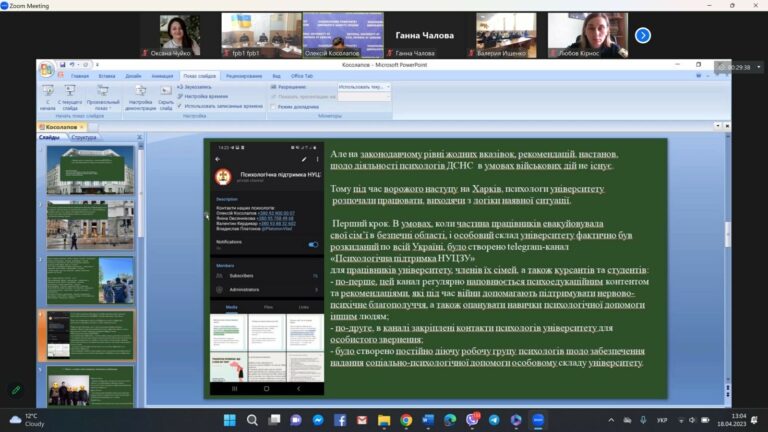Select the first slide thumbnail

(x=90, y=170)
